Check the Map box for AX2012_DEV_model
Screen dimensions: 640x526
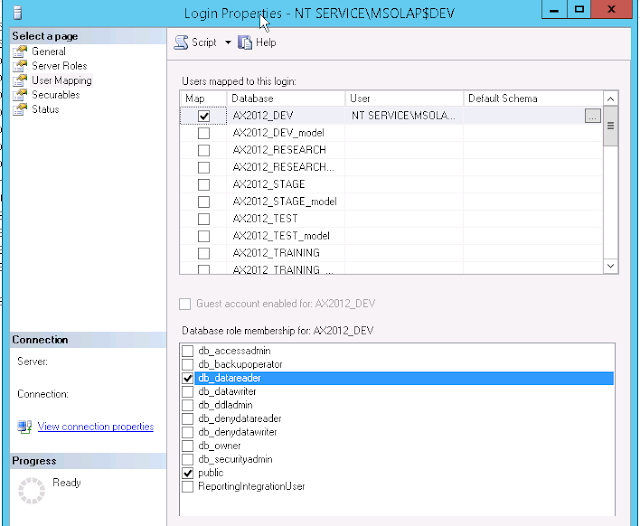(x=204, y=133)
